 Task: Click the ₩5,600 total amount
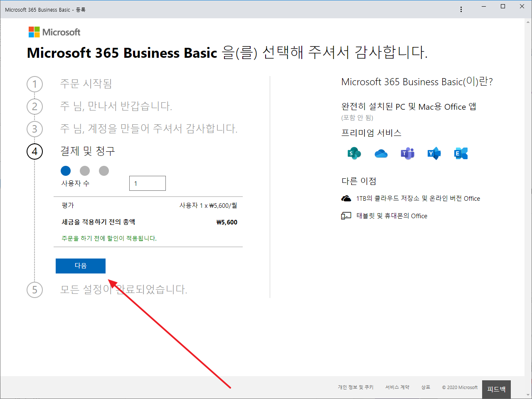(x=227, y=222)
